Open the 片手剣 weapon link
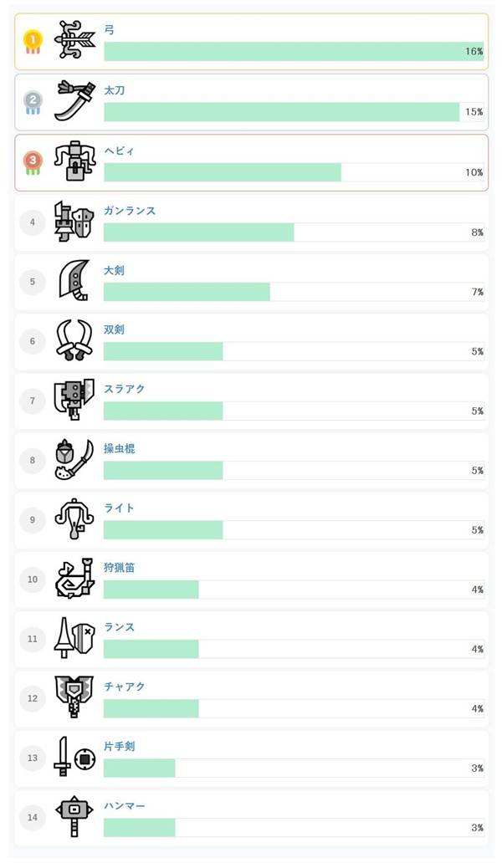502x868 pixels. 119,746
